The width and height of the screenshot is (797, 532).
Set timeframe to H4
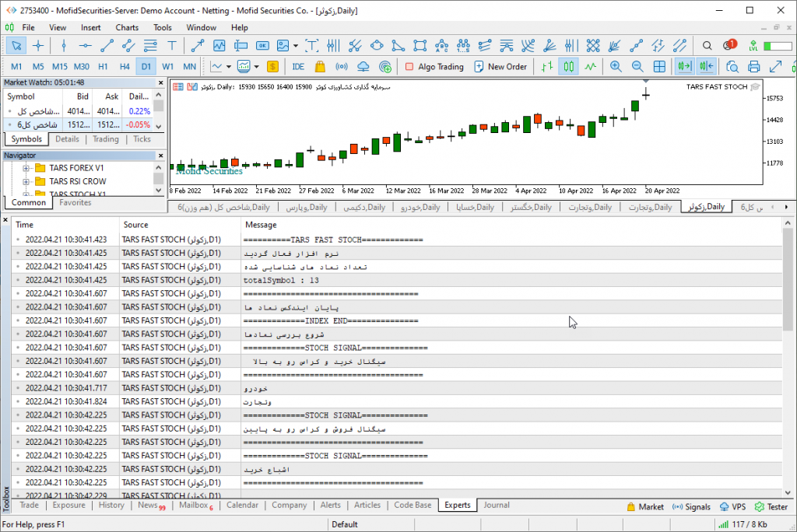125,67
